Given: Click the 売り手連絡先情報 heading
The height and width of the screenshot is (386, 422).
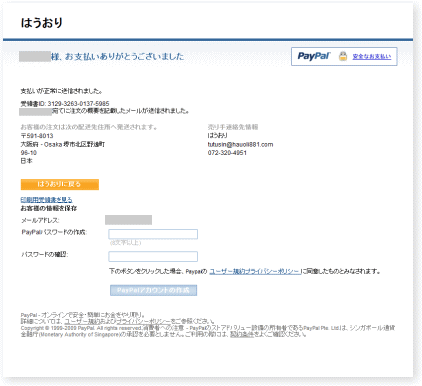Looking at the screenshot, I should tap(233, 127).
